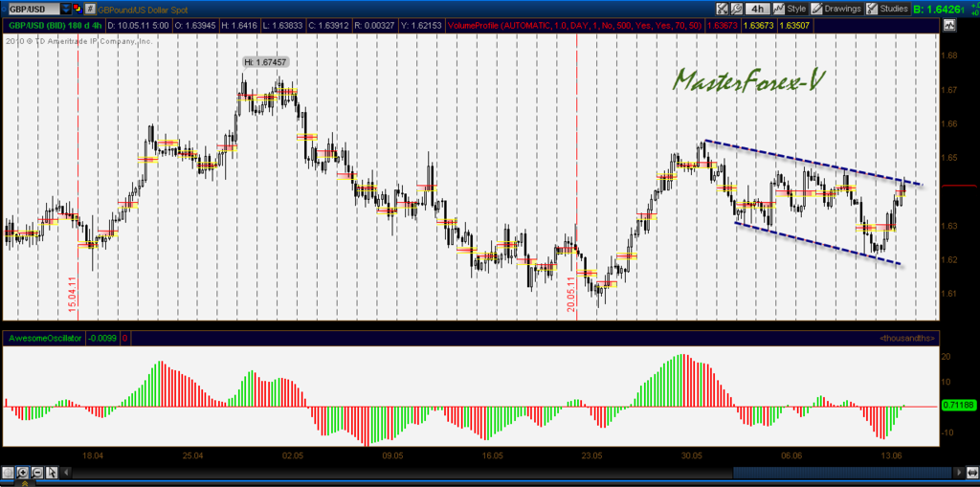Click the Style menu label
Screen dimensions: 980x487
(x=796, y=9)
